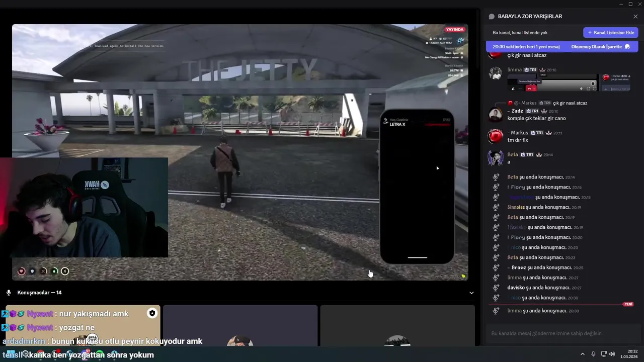Click the chat bubble icon beside BABAYLA ZOR YARIŞIRLAR
The image size is (644, 362).
pos(492,17)
